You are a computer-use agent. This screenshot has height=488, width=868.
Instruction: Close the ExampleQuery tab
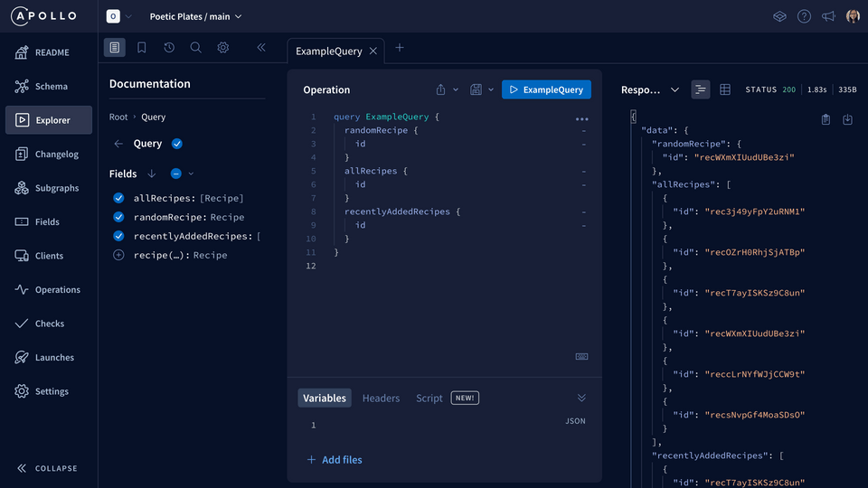(x=373, y=51)
